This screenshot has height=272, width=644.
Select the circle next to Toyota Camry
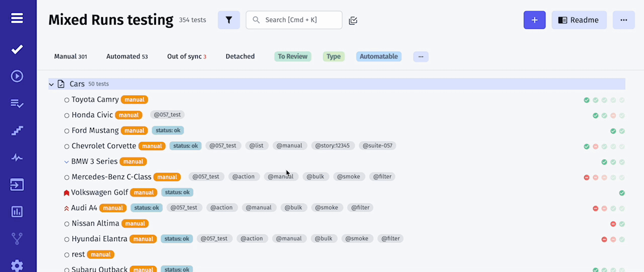pyautogui.click(x=66, y=100)
